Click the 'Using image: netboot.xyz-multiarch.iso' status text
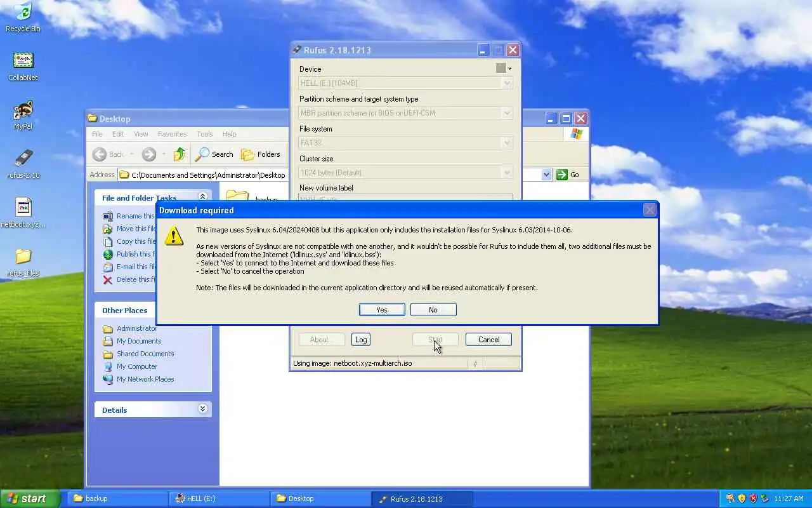The image size is (812, 508). tap(352, 364)
